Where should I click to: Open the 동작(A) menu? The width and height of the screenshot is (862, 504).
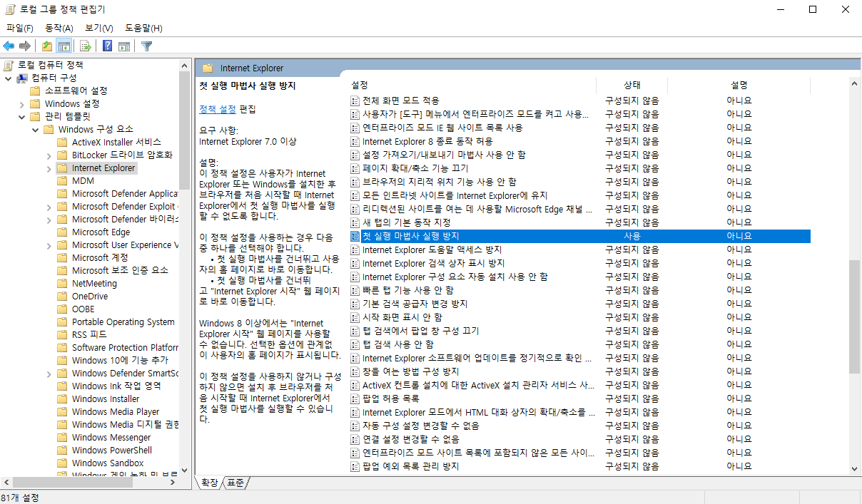point(59,28)
